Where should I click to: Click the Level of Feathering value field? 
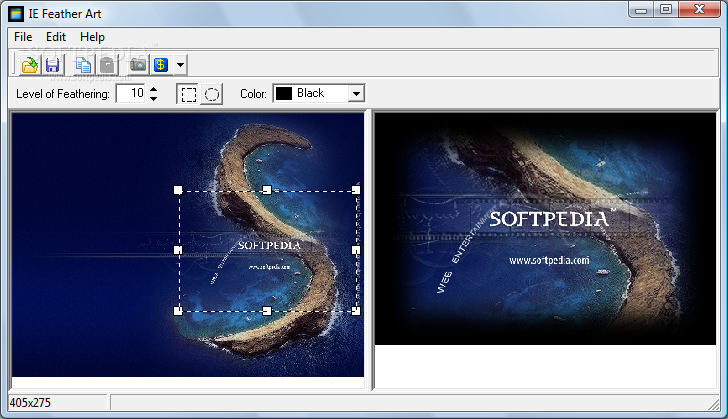[131, 93]
